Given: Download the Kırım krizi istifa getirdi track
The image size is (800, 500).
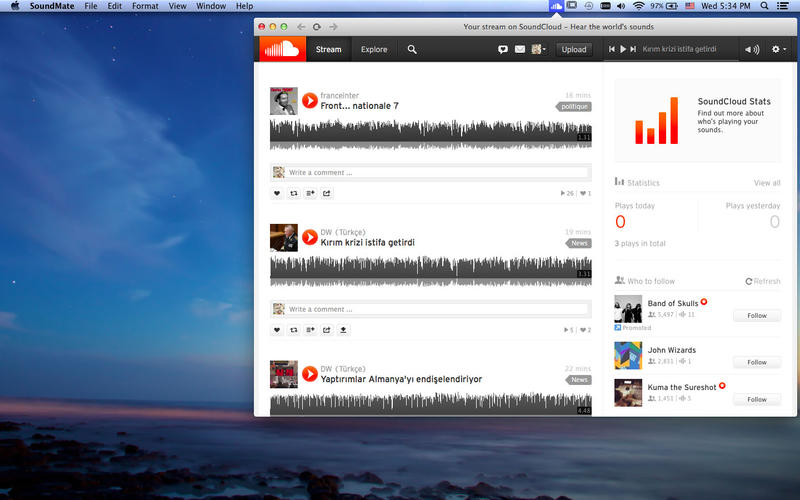Looking at the screenshot, I should tap(344, 329).
